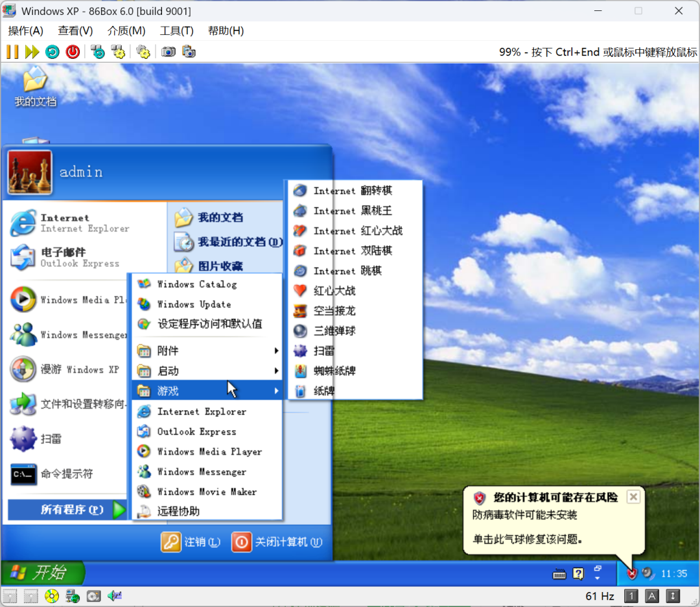This screenshot has width=700, height=607.
Task: Expand the 启动 submenu
Action: 207,371
